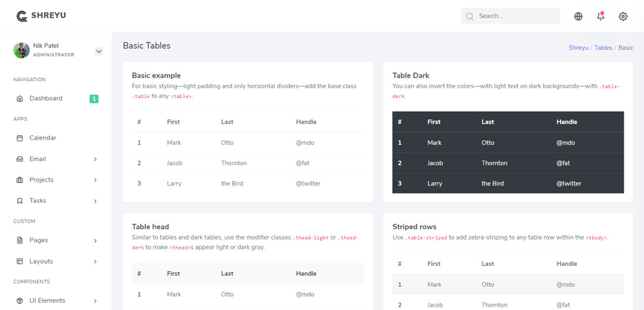The image size is (644, 310).
Task: Click the First header in Basic example
Action: click(173, 122)
